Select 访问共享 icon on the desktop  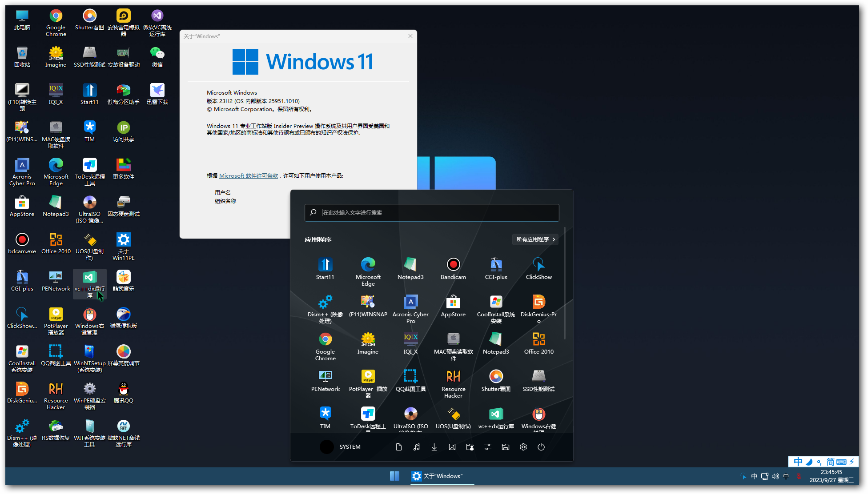pyautogui.click(x=123, y=131)
